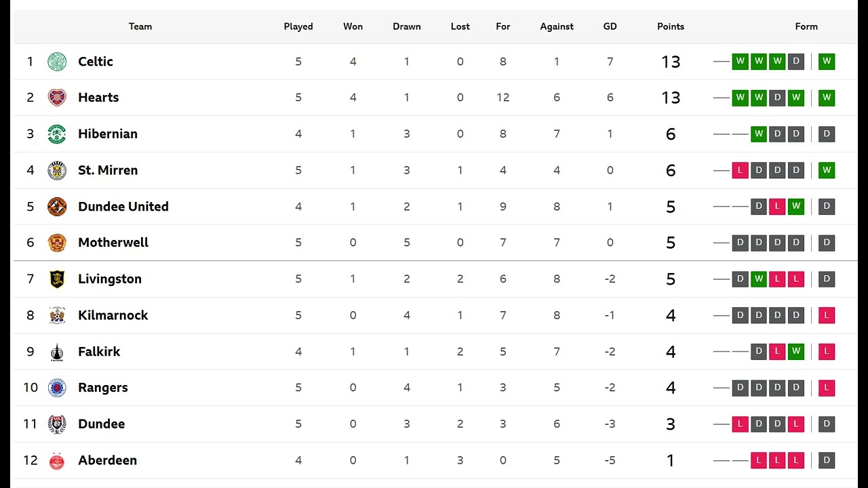Image resolution: width=868 pixels, height=488 pixels.
Task: Click the Livingston club crest icon
Action: coord(57,279)
